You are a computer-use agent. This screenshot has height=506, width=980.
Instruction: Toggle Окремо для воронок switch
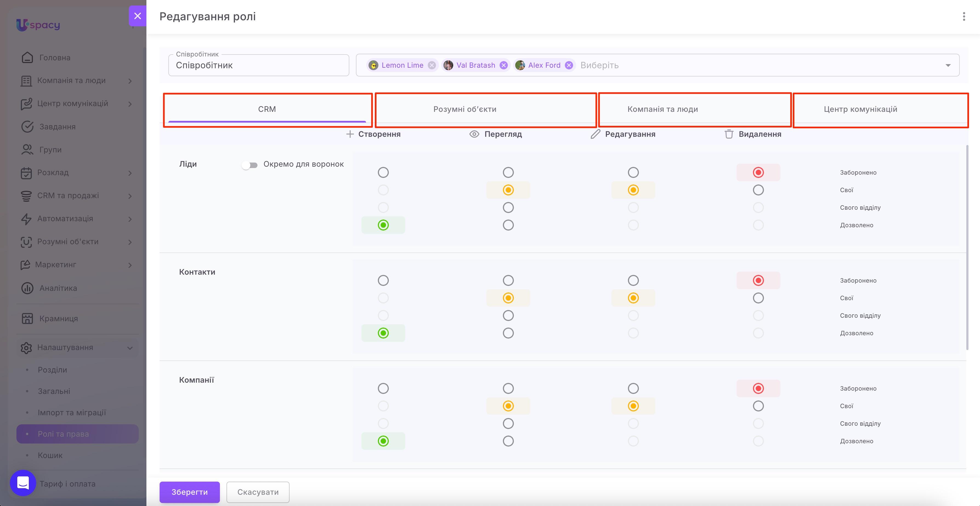click(250, 165)
